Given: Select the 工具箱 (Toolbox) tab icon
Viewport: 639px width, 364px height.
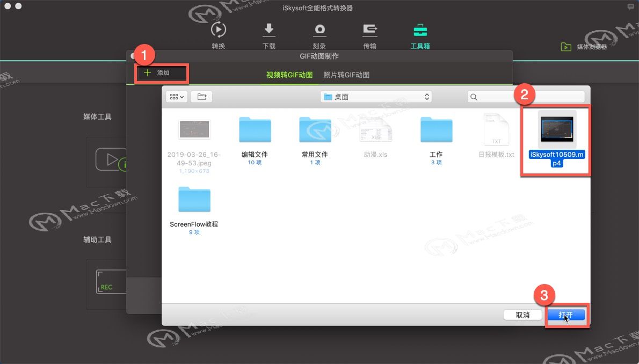Looking at the screenshot, I should click(420, 31).
